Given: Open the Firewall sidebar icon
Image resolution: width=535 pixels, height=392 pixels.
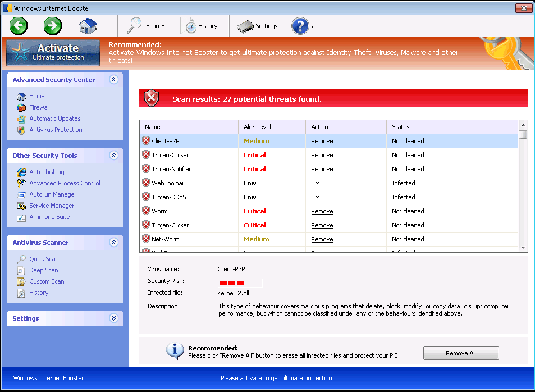Looking at the screenshot, I should pyautogui.click(x=21, y=107).
